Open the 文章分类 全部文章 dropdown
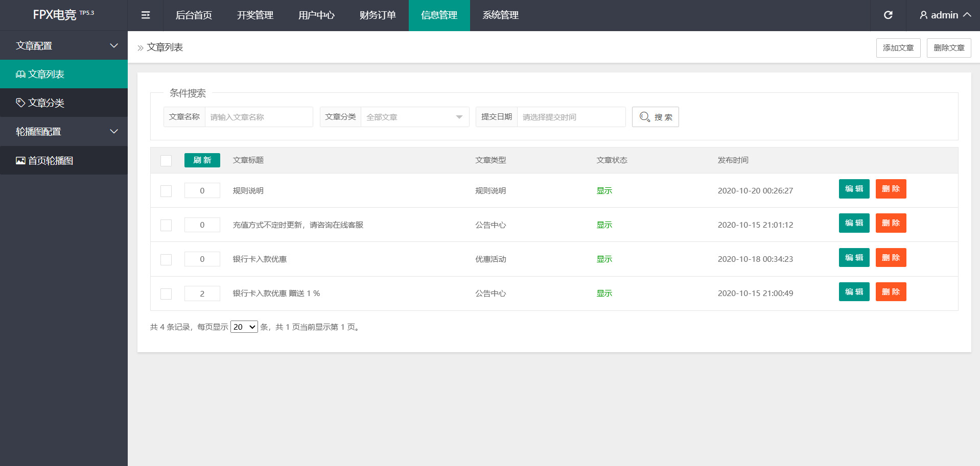980x466 pixels. pos(415,117)
